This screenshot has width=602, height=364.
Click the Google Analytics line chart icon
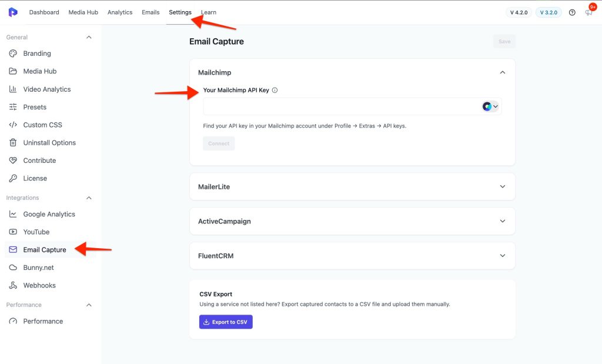click(x=13, y=214)
